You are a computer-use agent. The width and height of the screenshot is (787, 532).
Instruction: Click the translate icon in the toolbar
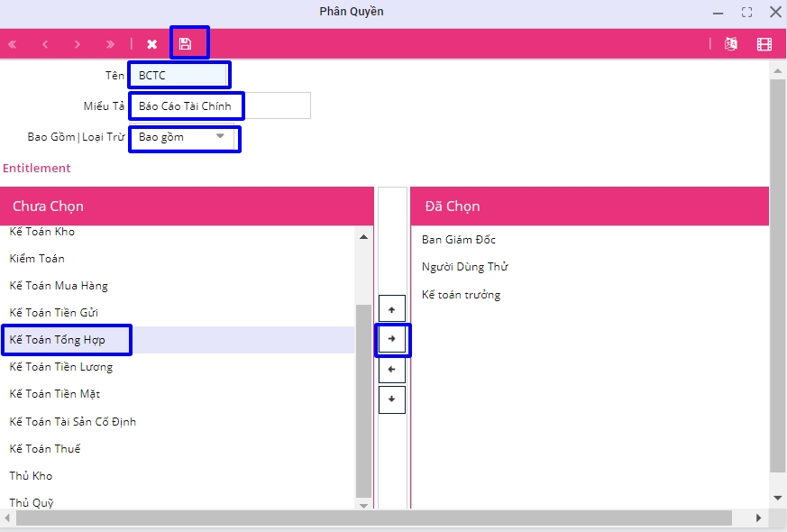[x=731, y=44]
